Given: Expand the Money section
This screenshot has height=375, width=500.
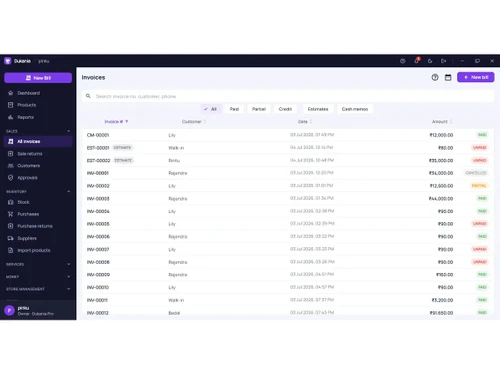Looking at the screenshot, I should 38,277.
